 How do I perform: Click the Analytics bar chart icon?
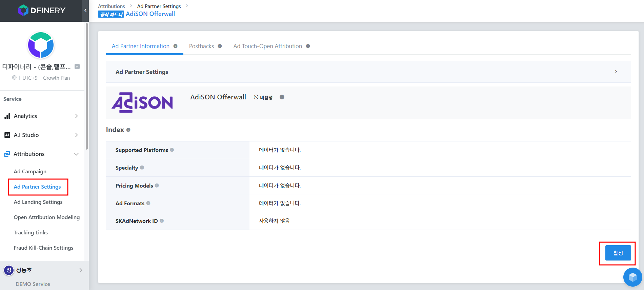coord(7,116)
